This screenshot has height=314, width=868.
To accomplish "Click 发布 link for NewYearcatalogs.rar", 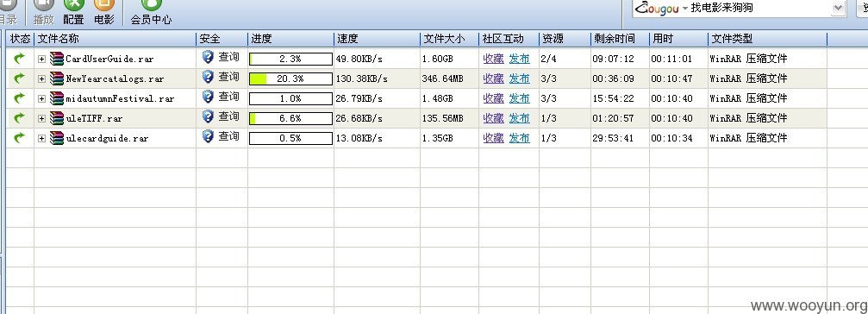I will 519,78.
